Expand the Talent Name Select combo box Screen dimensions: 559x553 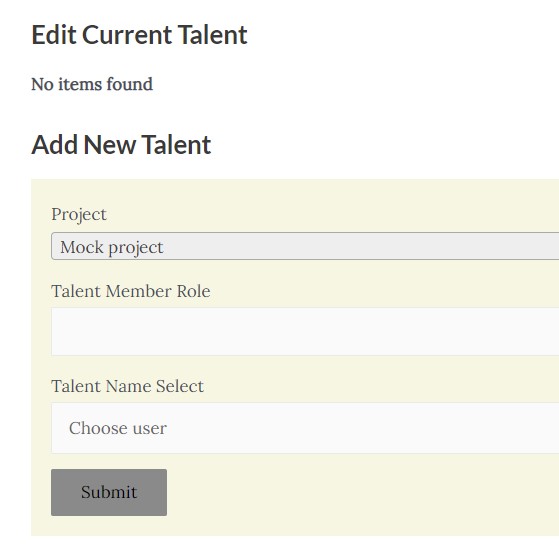[305, 428]
